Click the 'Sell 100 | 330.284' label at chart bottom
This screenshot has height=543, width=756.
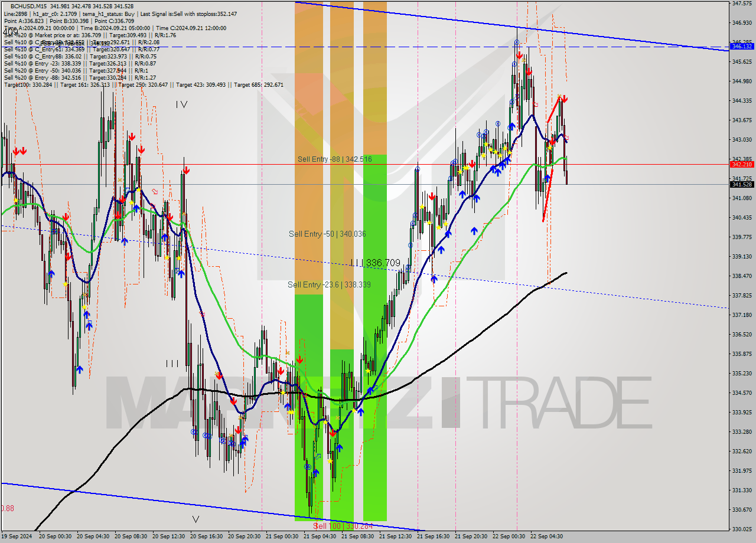[343, 526]
